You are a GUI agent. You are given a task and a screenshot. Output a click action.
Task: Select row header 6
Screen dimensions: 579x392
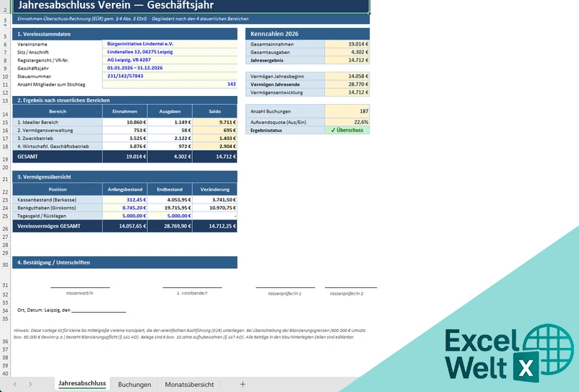pos(5,44)
